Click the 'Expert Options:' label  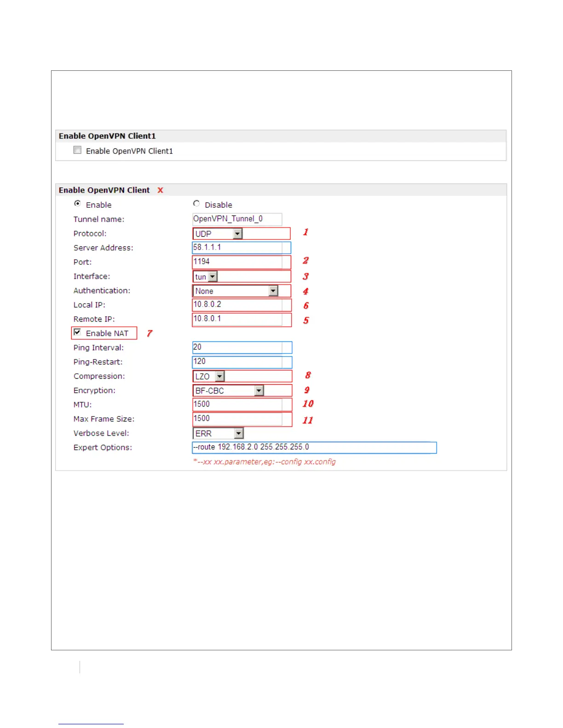point(103,448)
